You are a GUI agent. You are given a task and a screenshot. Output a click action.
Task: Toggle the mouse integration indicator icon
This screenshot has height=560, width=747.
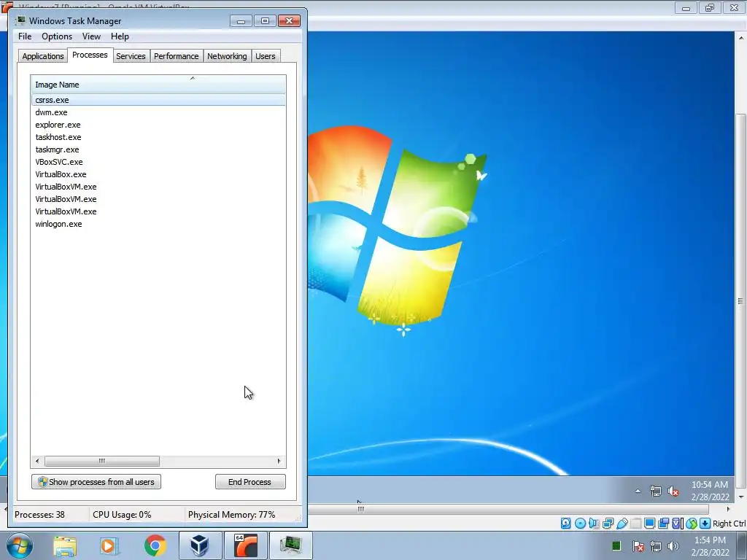pyautogui.click(x=692, y=524)
